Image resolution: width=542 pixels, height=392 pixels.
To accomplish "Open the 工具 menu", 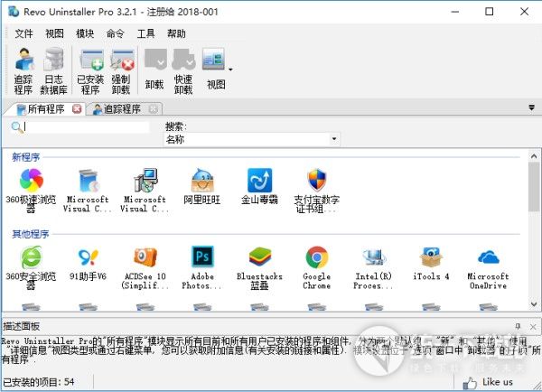I will coord(145,33).
